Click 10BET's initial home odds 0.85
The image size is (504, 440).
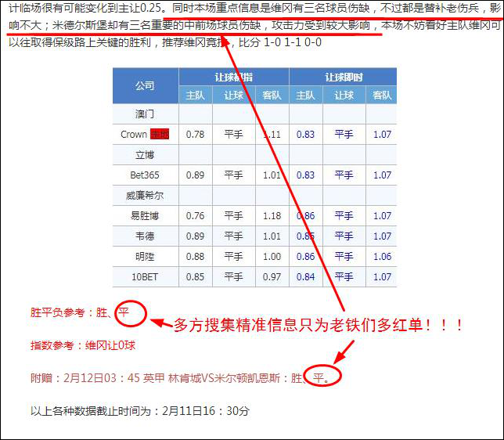click(195, 276)
